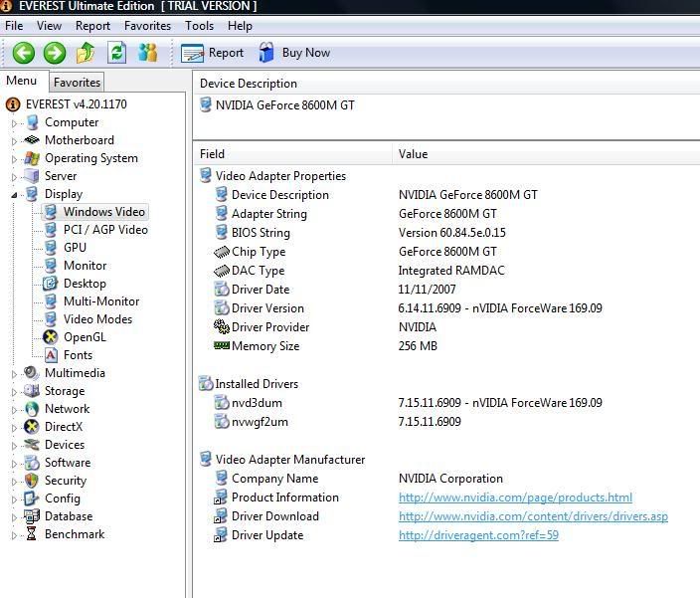Click the Refresh toolbar icon
Image resolution: width=700 pixels, height=598 pixels.
[x=117, y=53]
